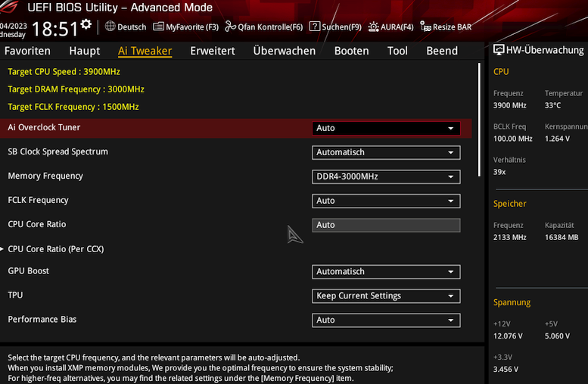The width and height of the screenshot is (588, 384).
Task: Open AURA lighting icon
Action: click(374, 27)
